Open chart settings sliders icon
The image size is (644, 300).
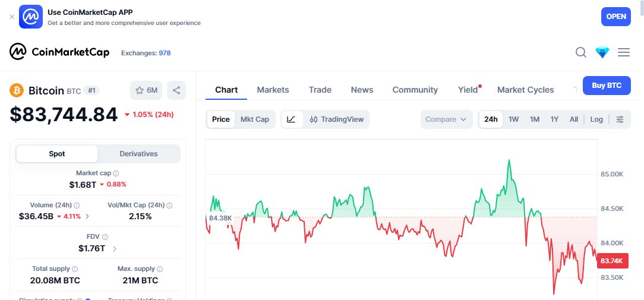620,119
